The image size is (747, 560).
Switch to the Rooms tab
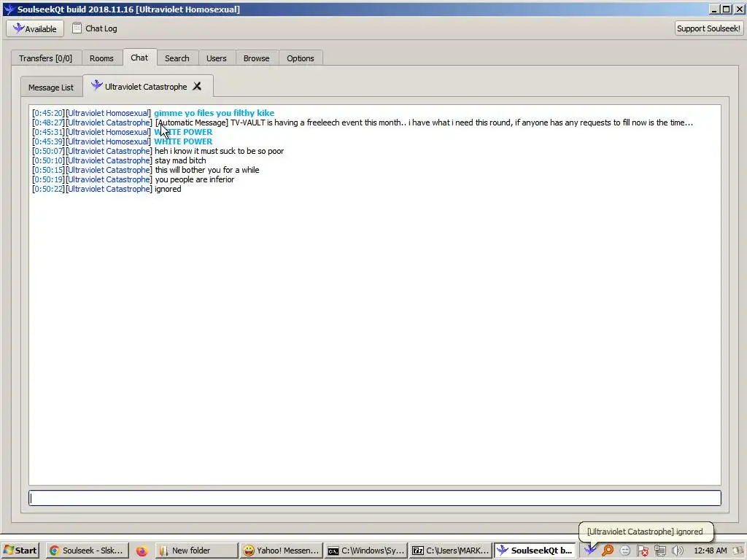tap(101, 58)
